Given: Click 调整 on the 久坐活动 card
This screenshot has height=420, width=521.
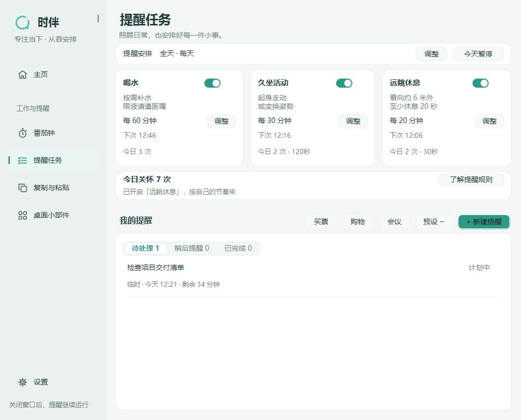Looking at the screenshot, I should (353, 121).
